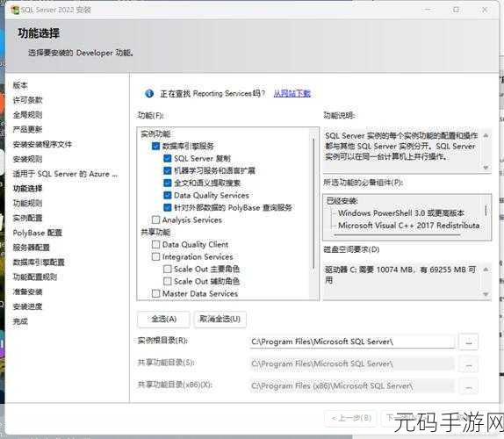The height and width of the screenshot is (439, 504).
Task: Enable the Data Quality Client checkbox
Action: click(155, 244)
